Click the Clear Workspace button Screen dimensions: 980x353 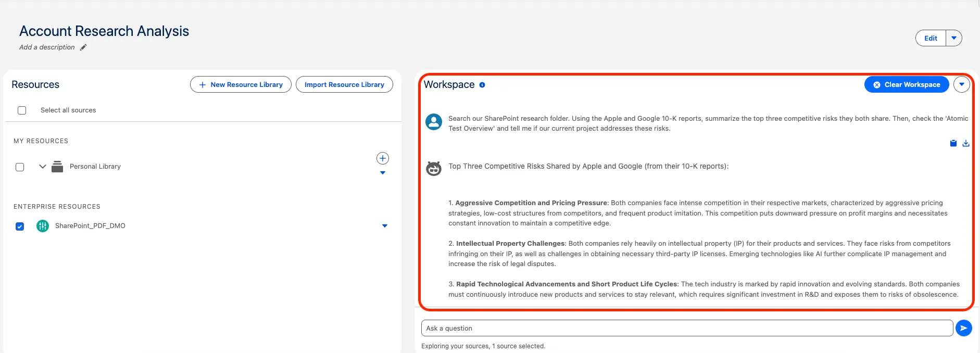[x=907, y=84]
